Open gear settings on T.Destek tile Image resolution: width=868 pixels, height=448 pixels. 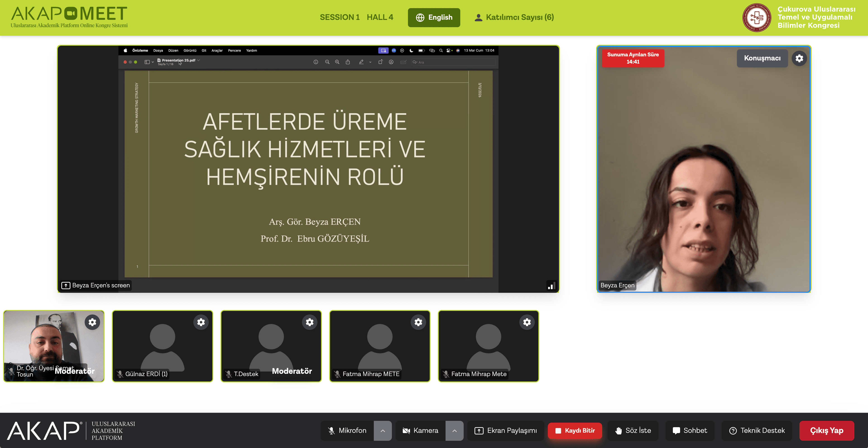(310, 322)
